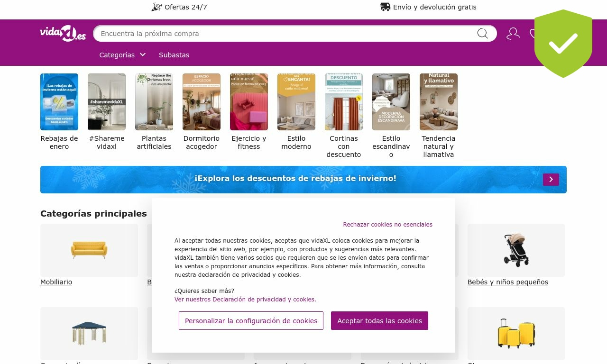Viewport: 607px width, 364px height.
Task: Click the arrow on winter sales banner
Action: point(551,180)
